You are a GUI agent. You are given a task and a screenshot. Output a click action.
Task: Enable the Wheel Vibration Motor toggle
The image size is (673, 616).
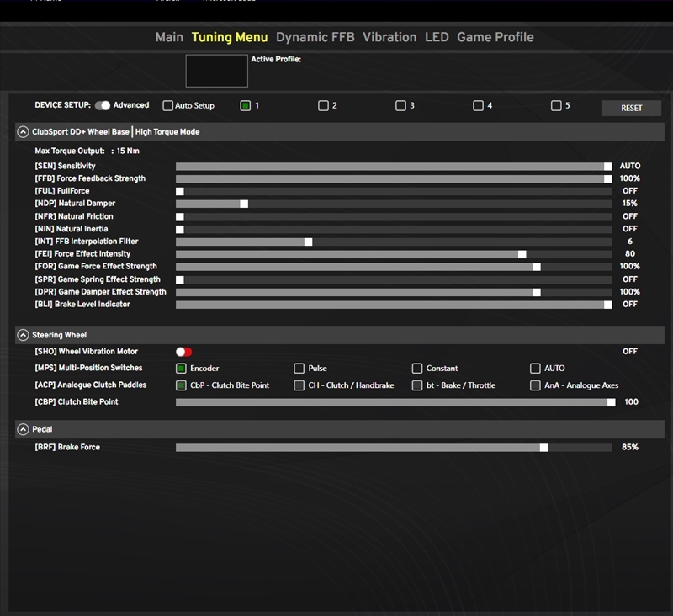183,352
